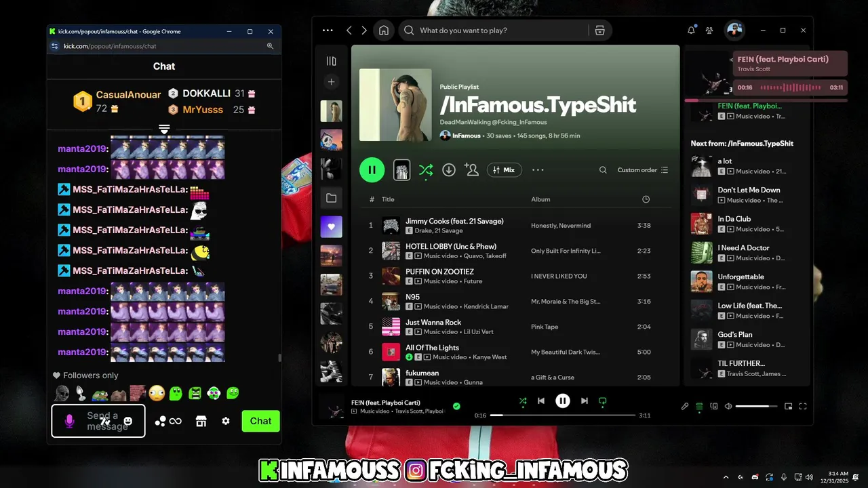Seek along the song progress bar

(563, 415)
